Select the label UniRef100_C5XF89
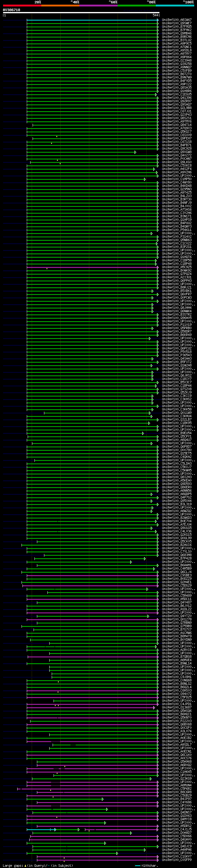197x868 pixels. (176, 71)
